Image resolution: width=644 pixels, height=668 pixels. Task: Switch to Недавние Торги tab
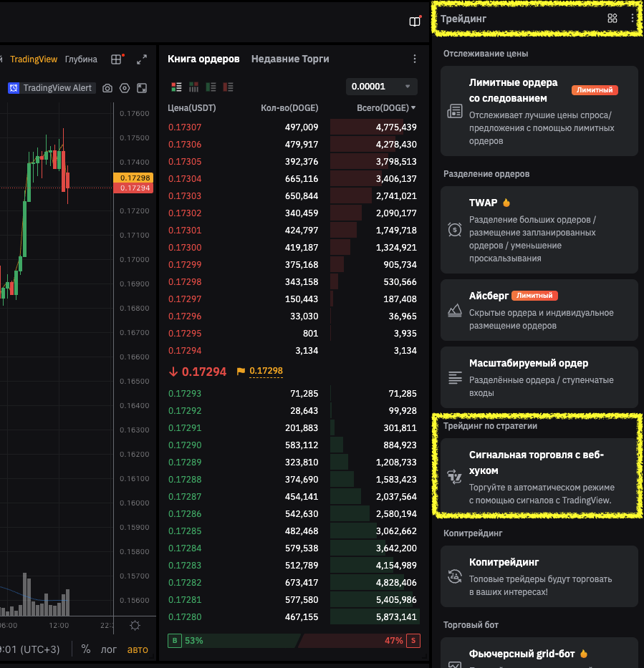[289, 59]
